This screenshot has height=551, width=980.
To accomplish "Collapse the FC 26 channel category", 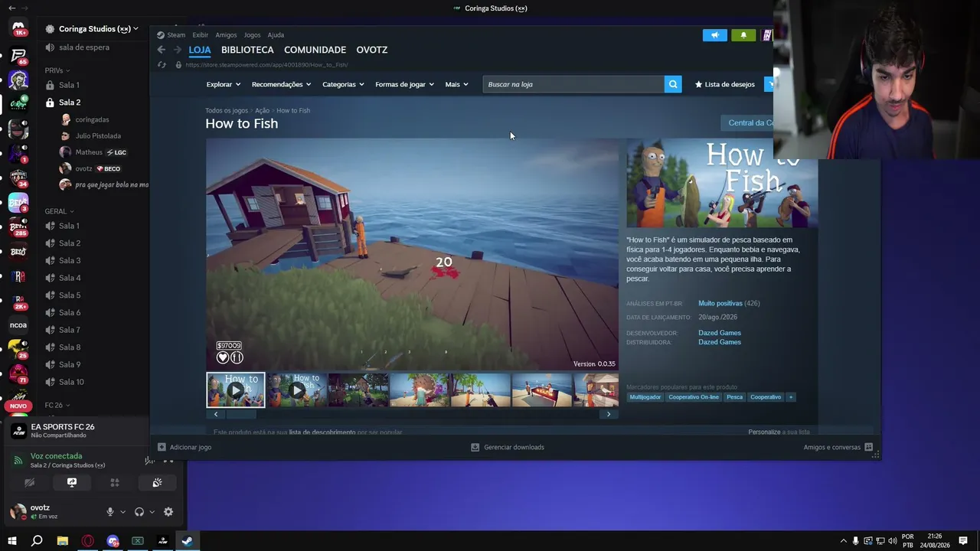I will 57,405.
